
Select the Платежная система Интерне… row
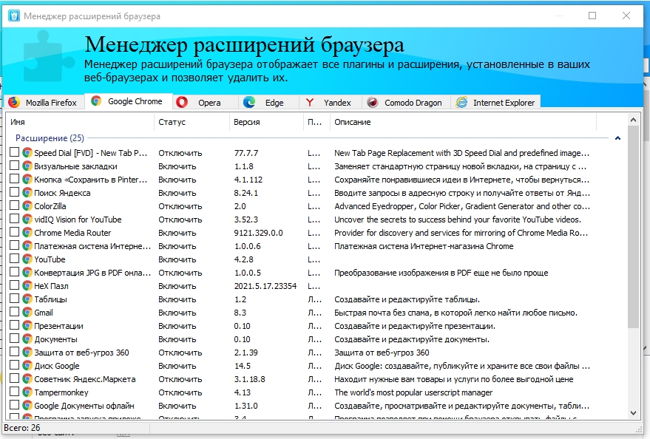click(298, 246)
